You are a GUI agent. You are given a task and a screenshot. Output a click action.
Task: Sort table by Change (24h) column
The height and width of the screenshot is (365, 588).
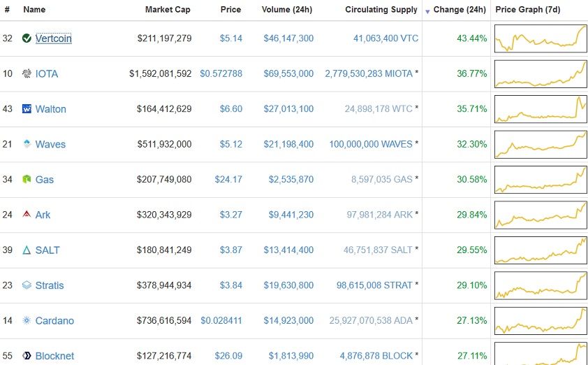point(459,10)
